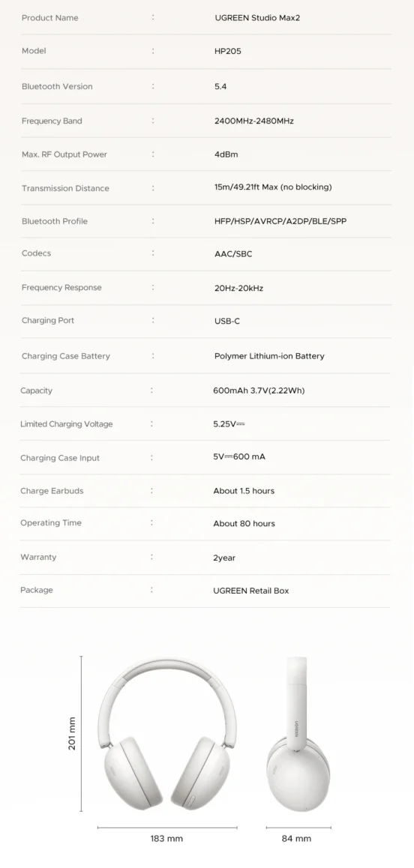
Task: Click the 201 mm height dimension label
Action: point(72,734)
